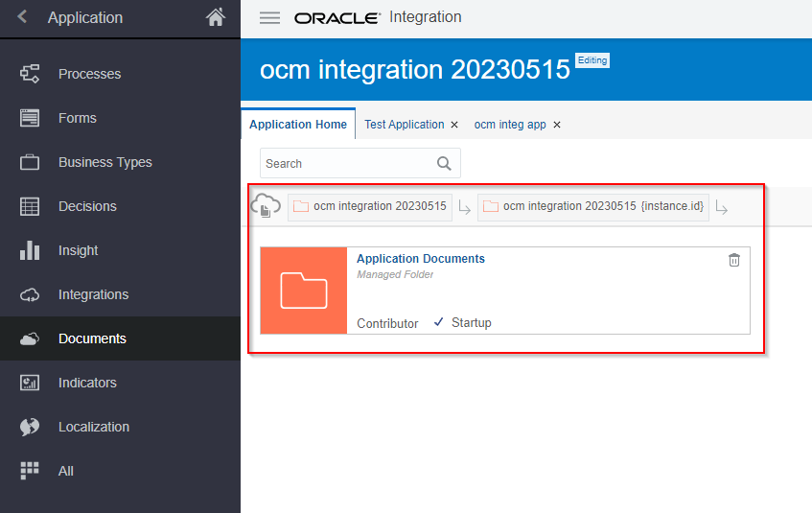Click the Integrations cloud icon
Image resolution: width=812 pixels, height=513 pixels.
30,294
